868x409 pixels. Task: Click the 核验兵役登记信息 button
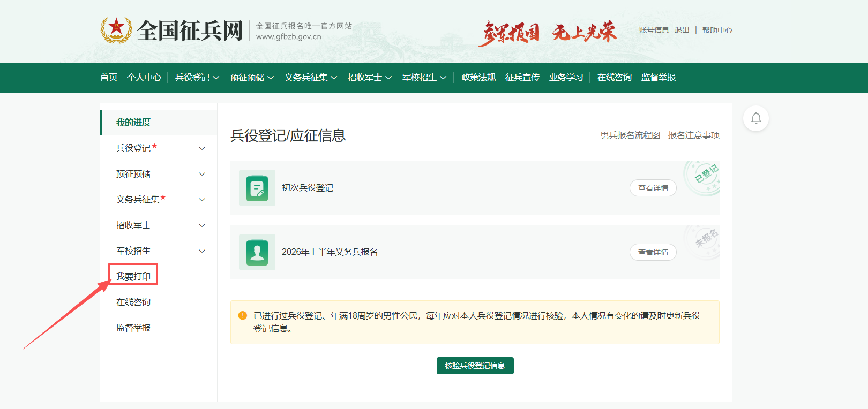pos(475,366)
